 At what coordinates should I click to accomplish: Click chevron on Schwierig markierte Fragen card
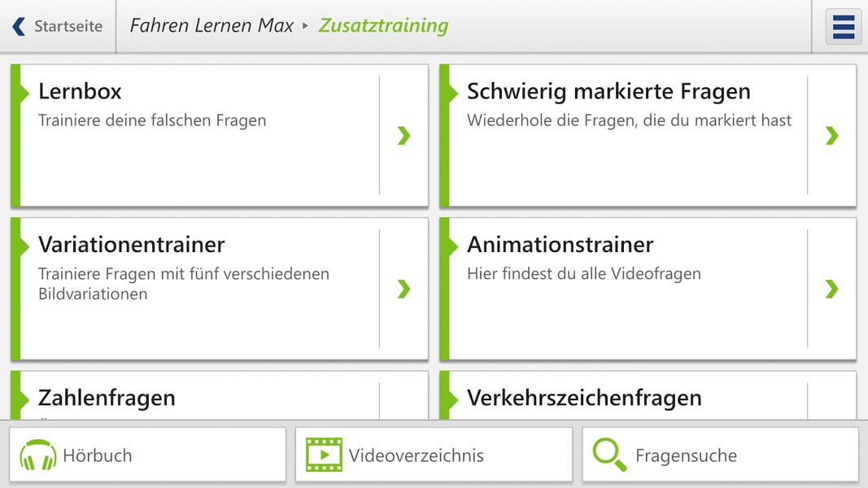click(x=831, y=136)
